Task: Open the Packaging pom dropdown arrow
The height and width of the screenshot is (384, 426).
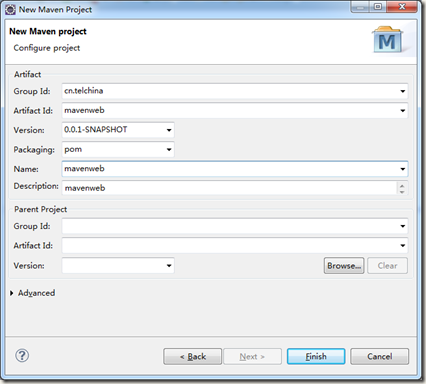Action: click(x=169, y=150)
